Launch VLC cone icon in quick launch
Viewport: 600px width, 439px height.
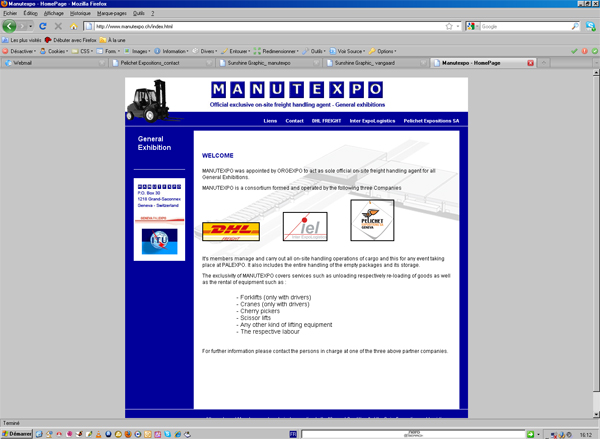click(x=98, y=434)
